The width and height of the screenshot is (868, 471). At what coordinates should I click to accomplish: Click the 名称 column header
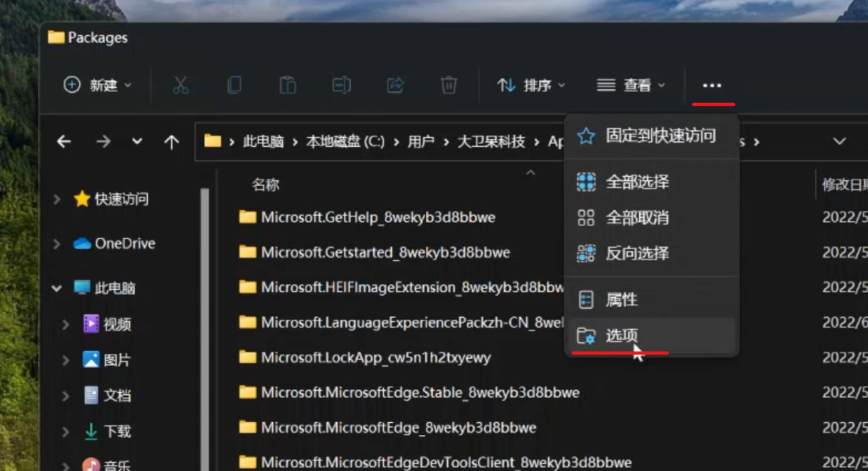click(265, 185)
